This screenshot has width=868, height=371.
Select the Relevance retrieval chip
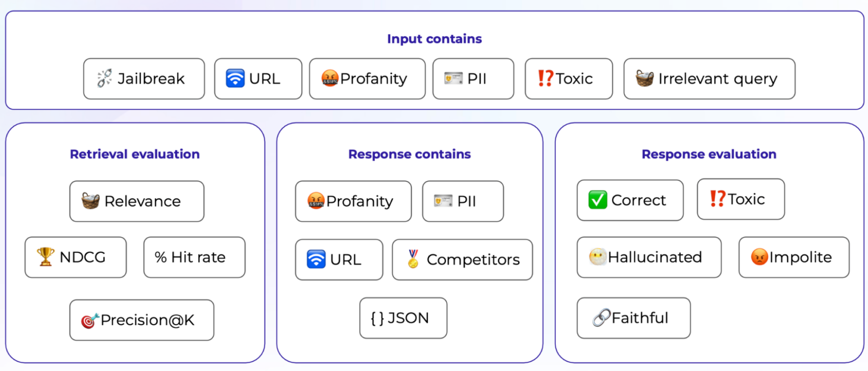(x=137, y=201)
